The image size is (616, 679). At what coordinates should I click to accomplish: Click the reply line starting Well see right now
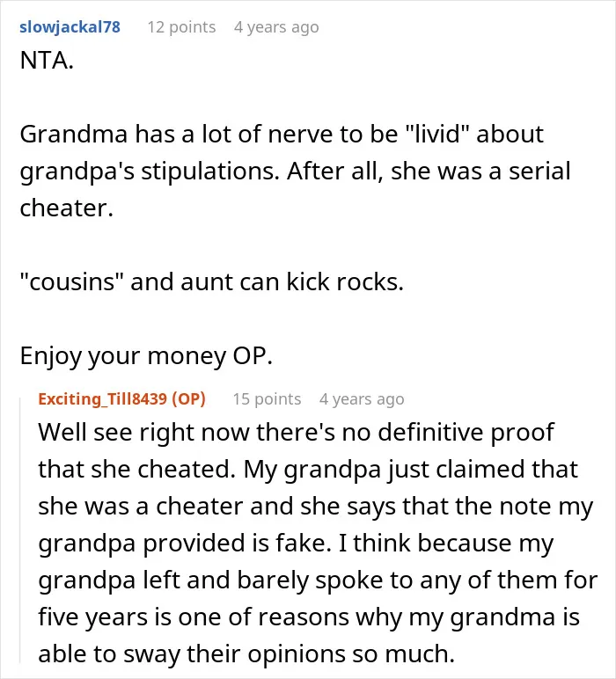[296, 432]
